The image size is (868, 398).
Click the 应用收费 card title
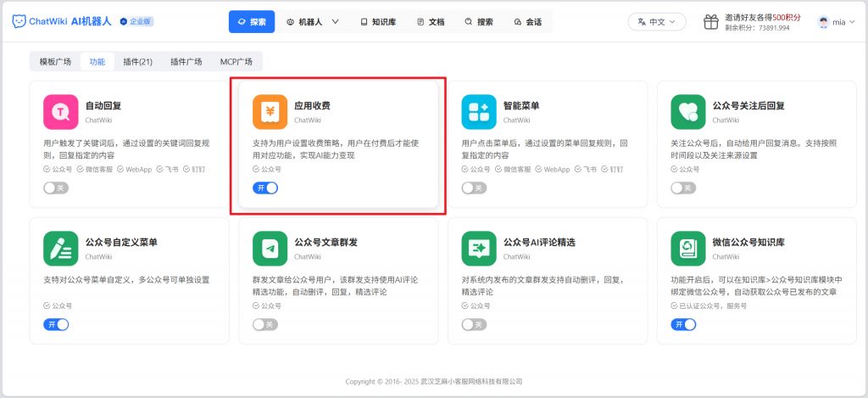312,105
